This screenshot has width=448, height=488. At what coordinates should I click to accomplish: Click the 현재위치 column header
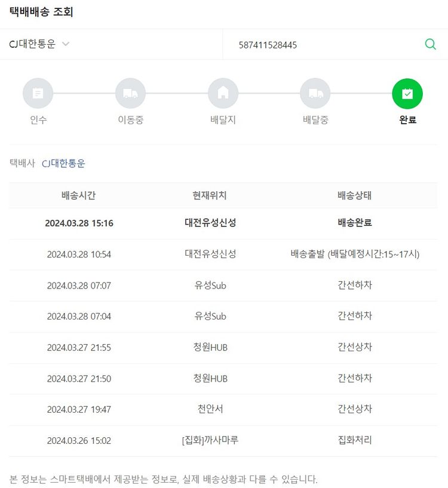(210, 195)
